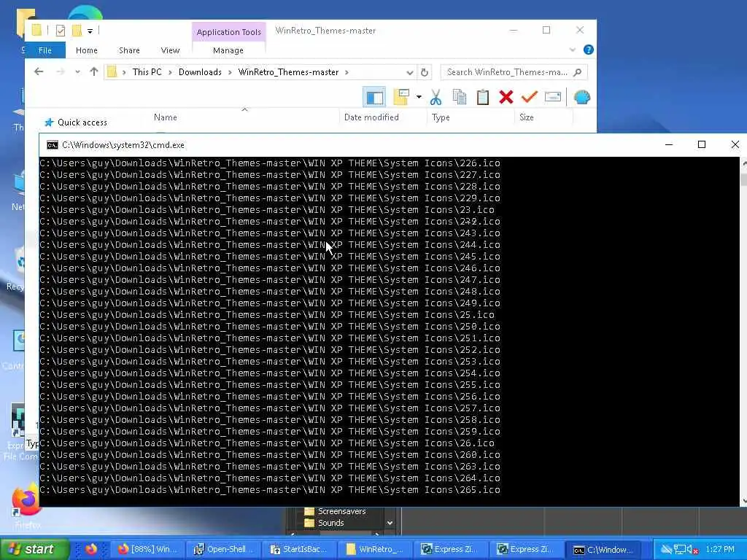Select the Sounds folder in the tree
This screenshot has height=560, width=747.
click(324, 523)
